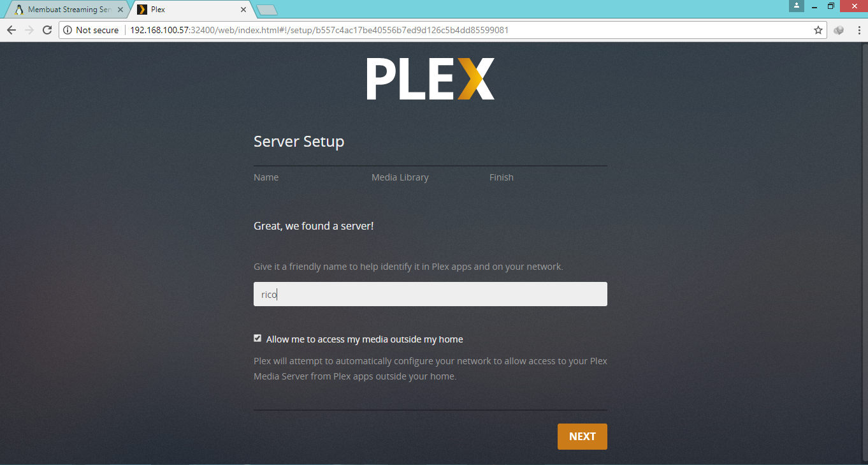Open a new browser tab
The height and width of the screenshot is (465, 868).
[x=266, y=10]
